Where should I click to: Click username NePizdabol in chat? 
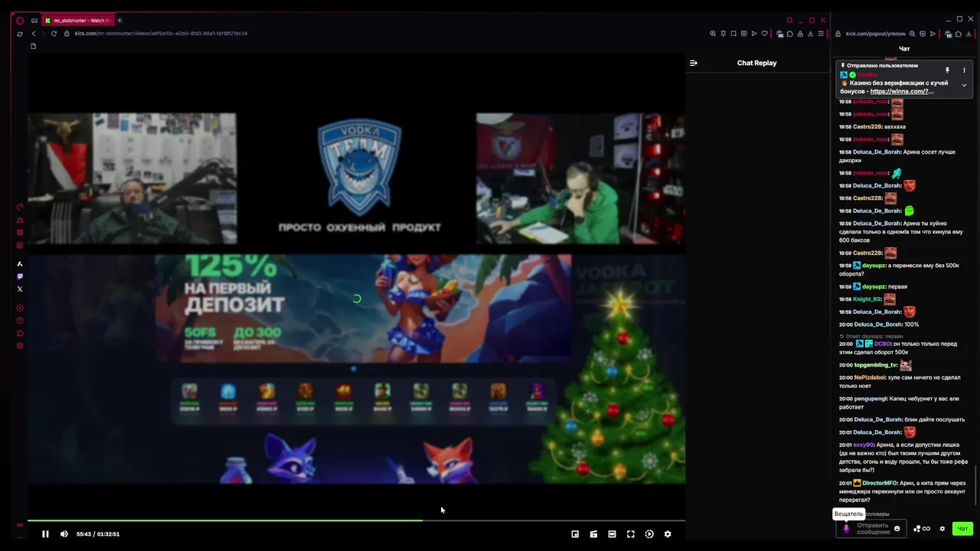pyautogui.click(x=869, y=377)
